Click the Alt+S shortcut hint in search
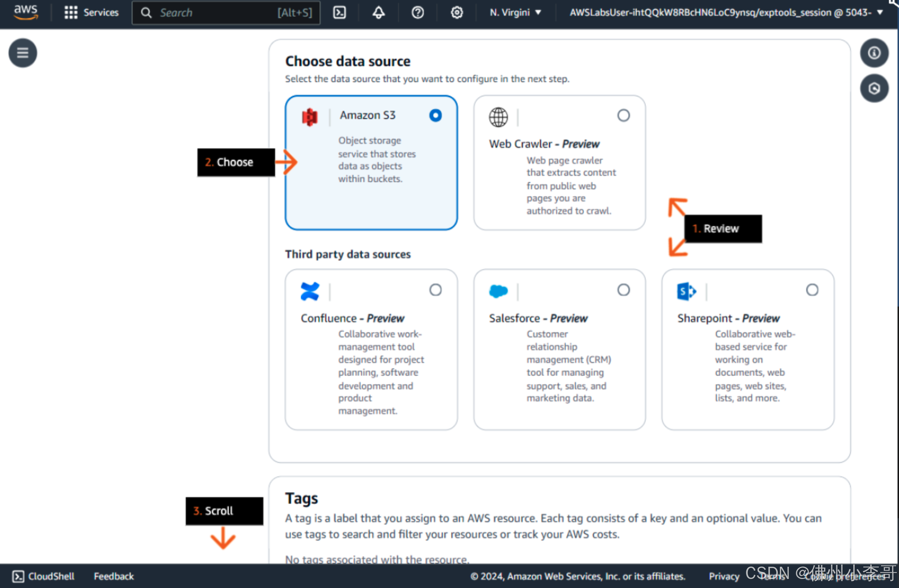Image resolution: width=899 pixels, height=588 pixels. [x=295, y=13]
